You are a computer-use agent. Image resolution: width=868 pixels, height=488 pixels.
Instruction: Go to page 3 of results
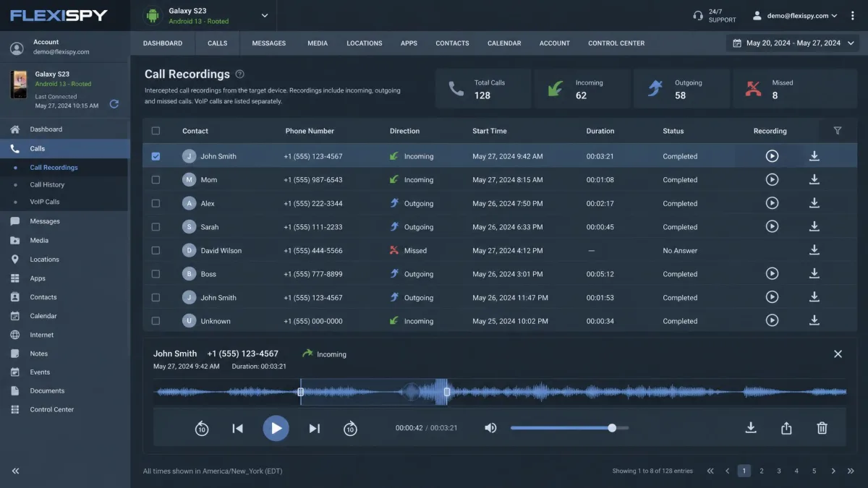pos(779,471)
